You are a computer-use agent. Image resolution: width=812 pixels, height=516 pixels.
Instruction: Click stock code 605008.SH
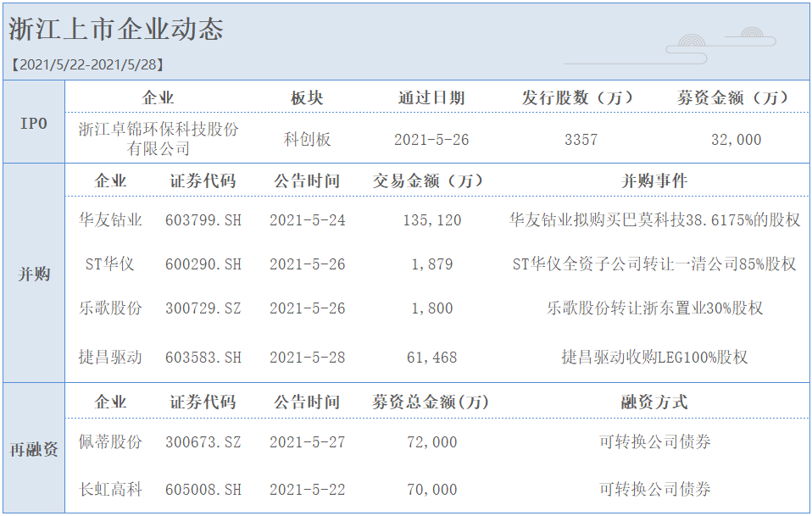pos(203,490)
